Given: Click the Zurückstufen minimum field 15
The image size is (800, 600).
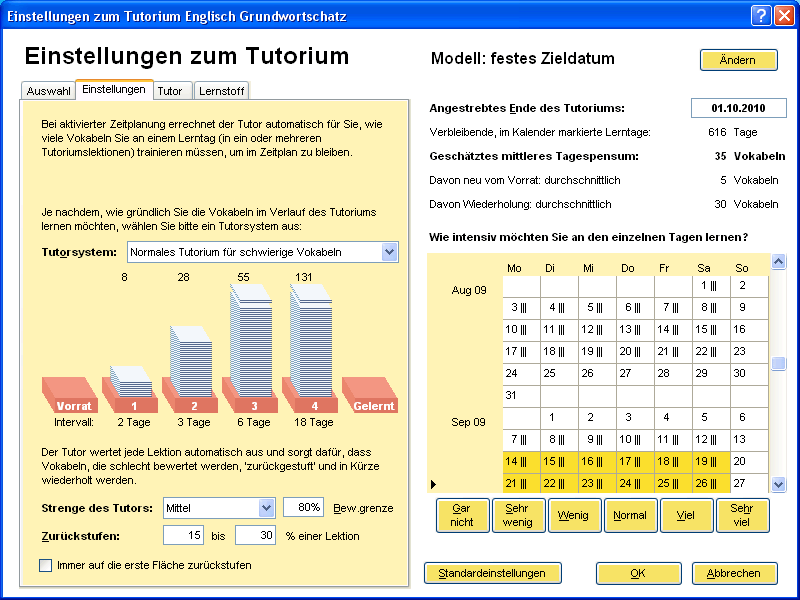Looking at the screenshot, I should click(x=184, y=535).
